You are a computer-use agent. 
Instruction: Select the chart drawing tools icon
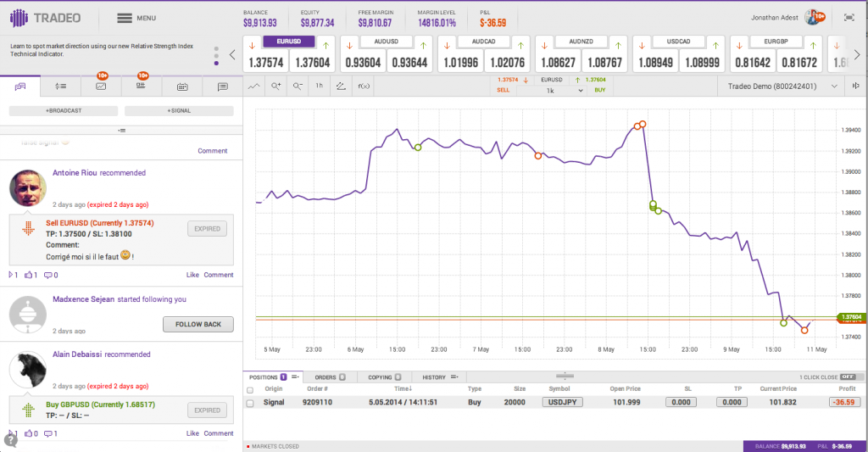(x=341, y=86)
